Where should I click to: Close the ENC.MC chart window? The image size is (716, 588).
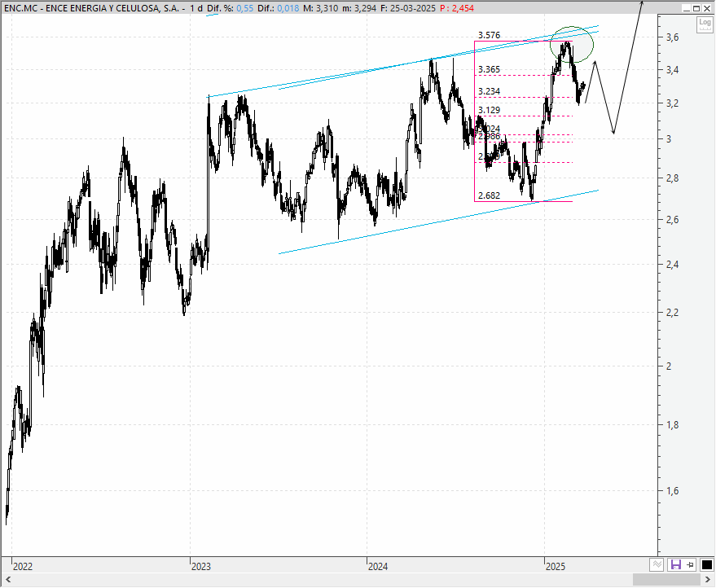pos(707,8)
